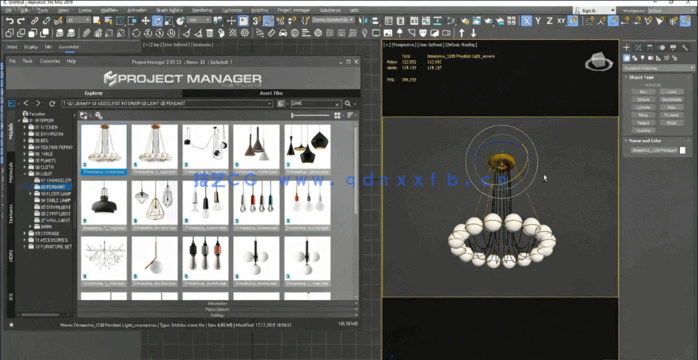Open the selection filter dropdown in toolbar
Screen dimensions: 698x360
(x=78, y=20)
